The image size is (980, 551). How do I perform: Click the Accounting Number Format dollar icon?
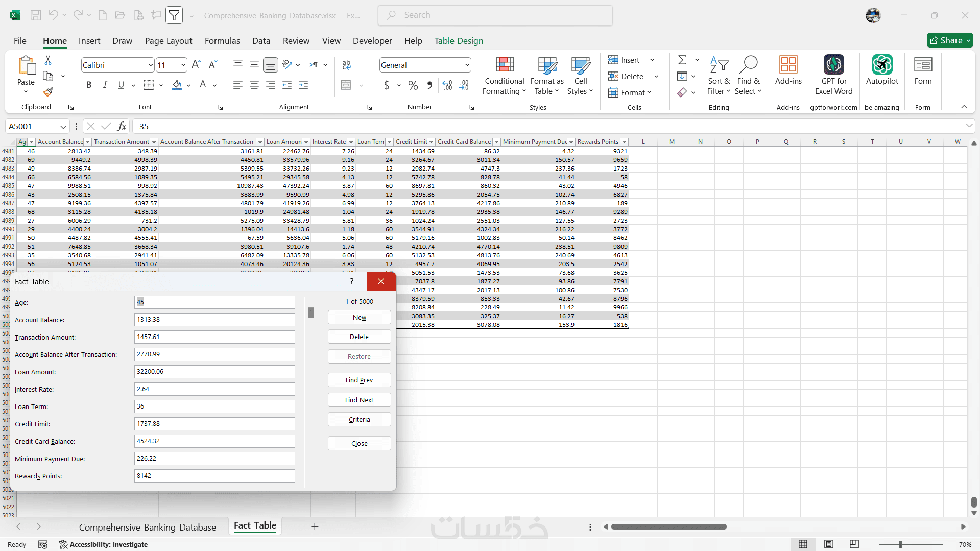pyautogui.click(x=387, y=86)
